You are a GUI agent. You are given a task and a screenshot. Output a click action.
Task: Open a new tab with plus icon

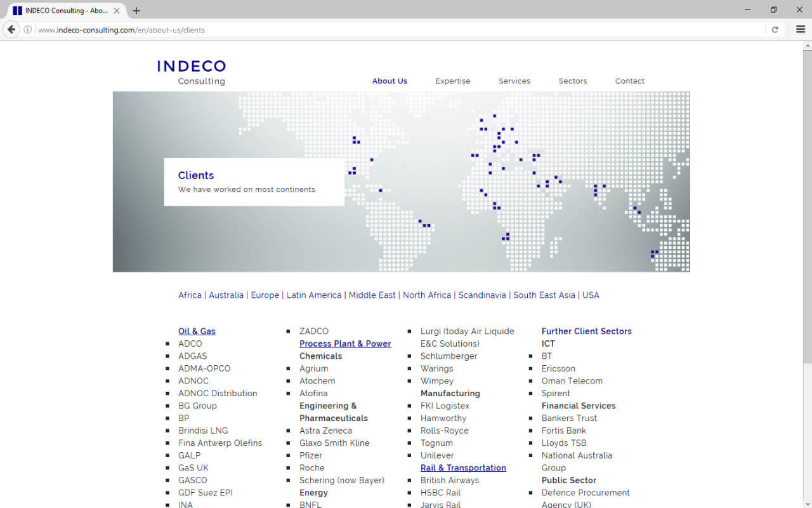136,11
